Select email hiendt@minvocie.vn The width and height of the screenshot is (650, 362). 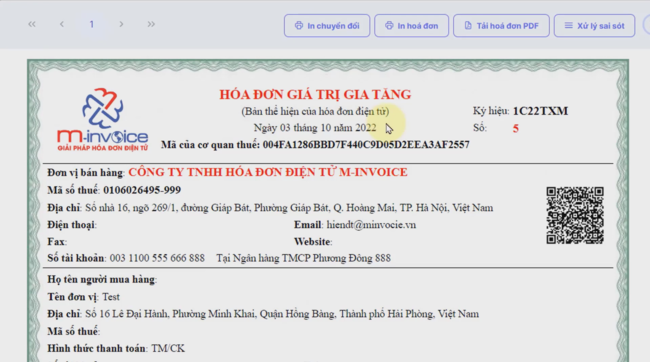(x=371, y=225)
